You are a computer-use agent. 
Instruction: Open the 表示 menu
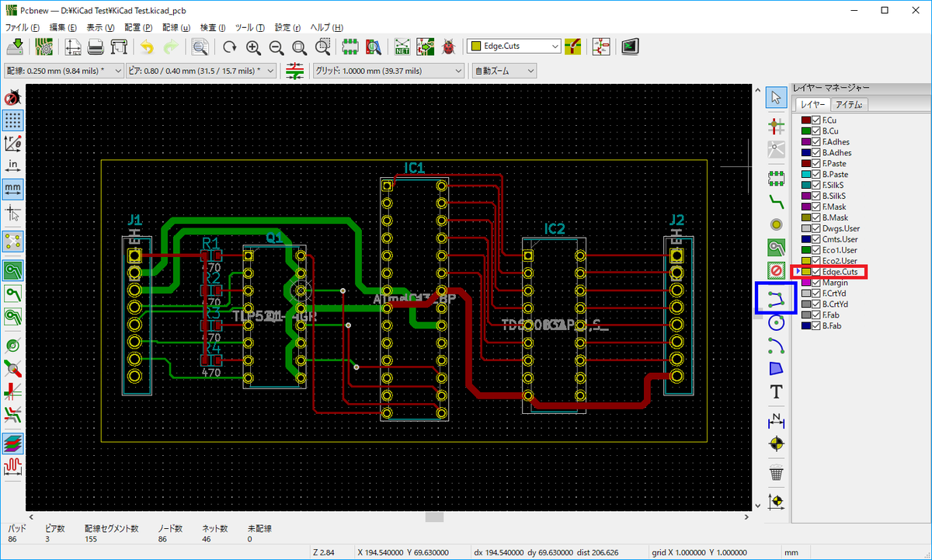click(100, 27)
